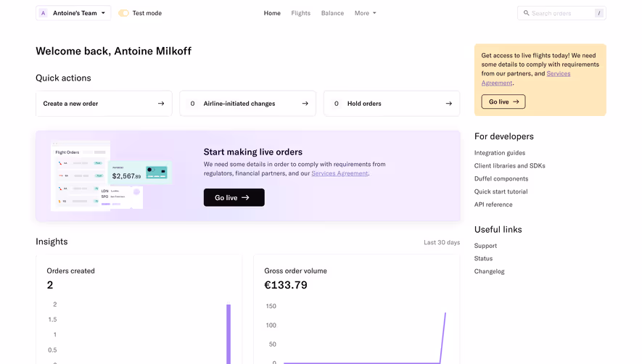Open Airline-initiated changes card

247,104
